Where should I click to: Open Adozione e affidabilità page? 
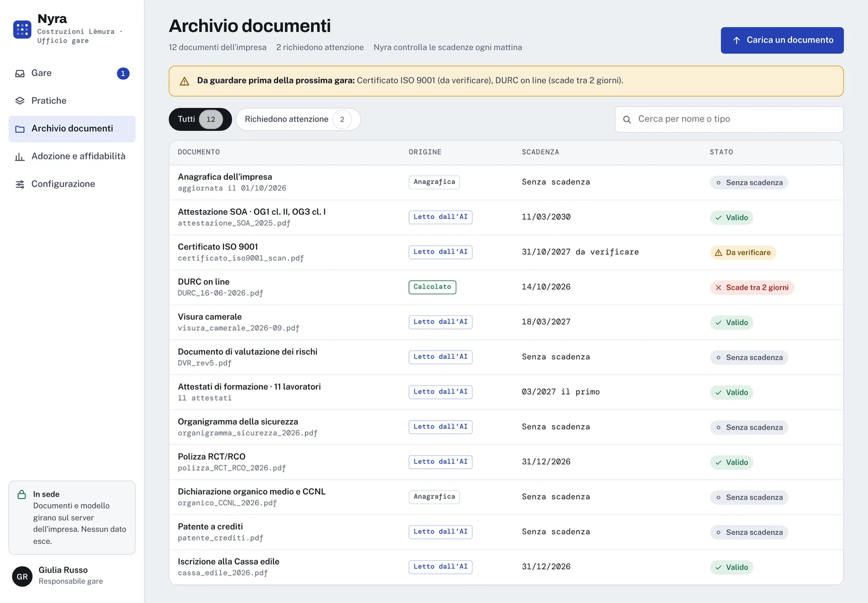tap(72, 156)
